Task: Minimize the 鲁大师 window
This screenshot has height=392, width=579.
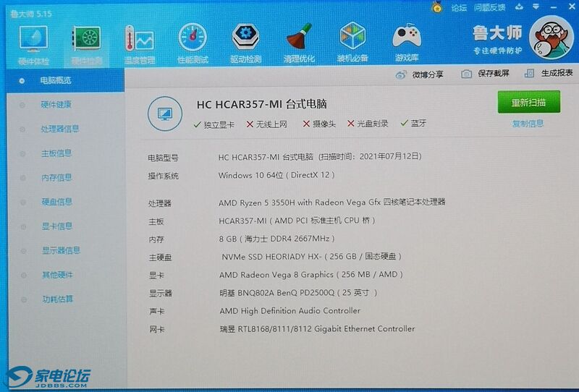Action: [554, 7]
